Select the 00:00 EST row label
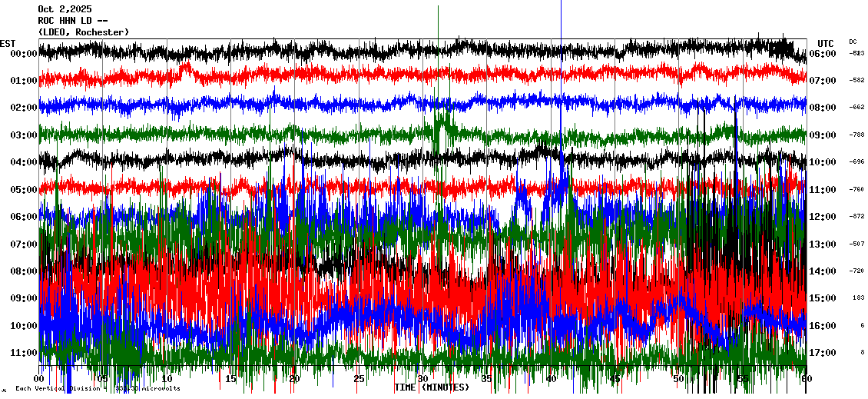Viewport: 868px width, 399px height. (x=24, y=54)
